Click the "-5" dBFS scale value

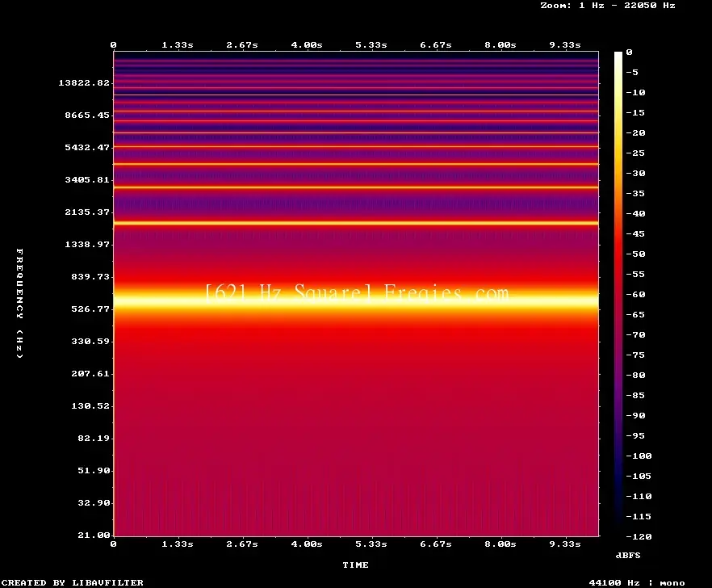[632, 72]
